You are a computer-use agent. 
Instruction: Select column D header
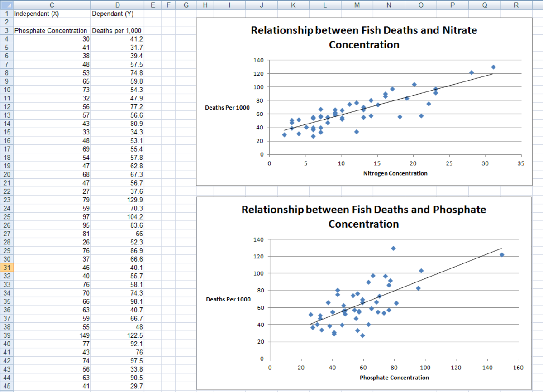[118, 5]
